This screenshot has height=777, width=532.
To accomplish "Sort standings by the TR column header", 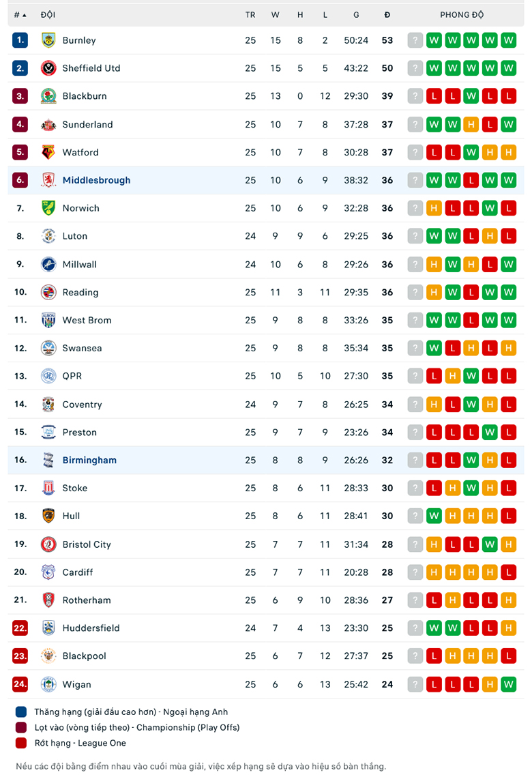I will click(x=250, y=14).
